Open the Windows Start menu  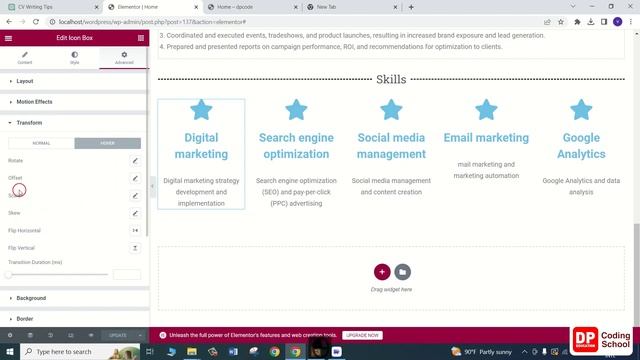pos(9,351)
